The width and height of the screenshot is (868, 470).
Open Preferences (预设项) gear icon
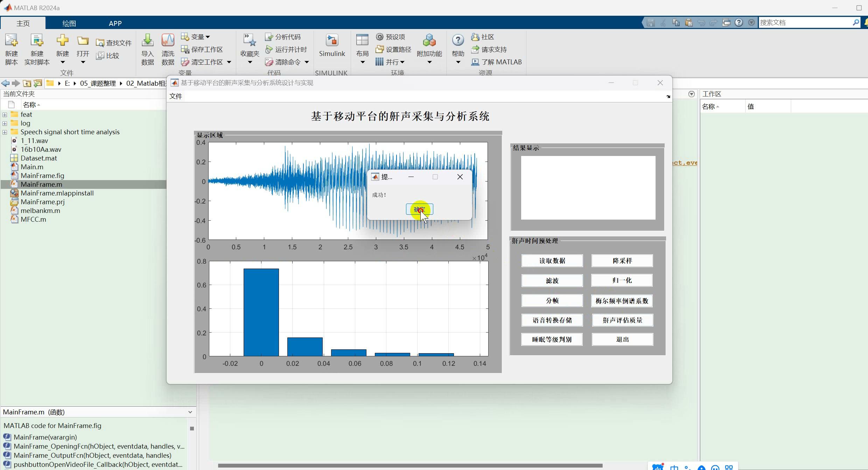380,37
